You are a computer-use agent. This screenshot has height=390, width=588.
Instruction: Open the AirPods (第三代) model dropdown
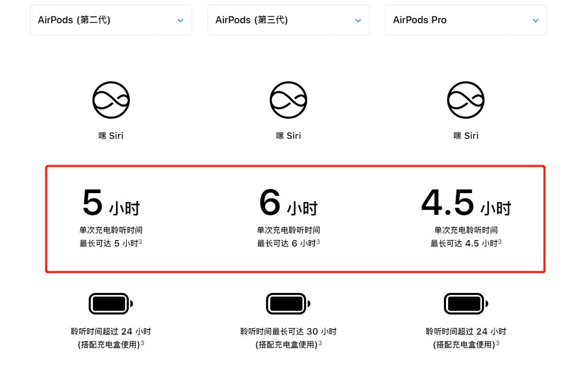point(288,20)
